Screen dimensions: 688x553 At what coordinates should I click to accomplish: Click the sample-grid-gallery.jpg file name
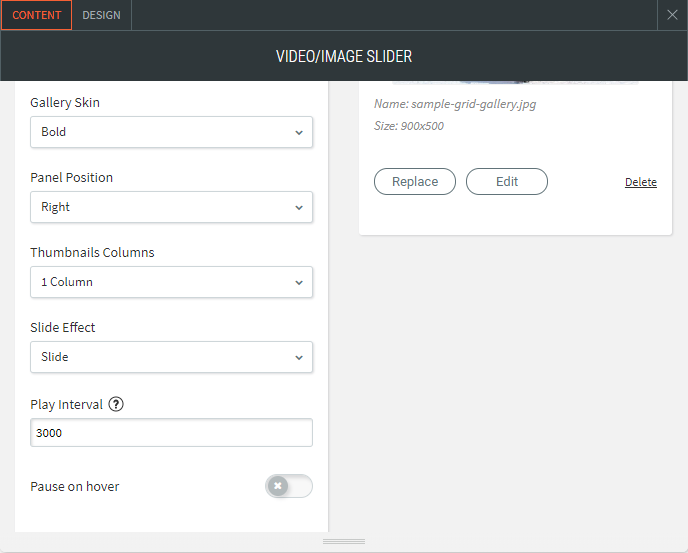point(473,104)
